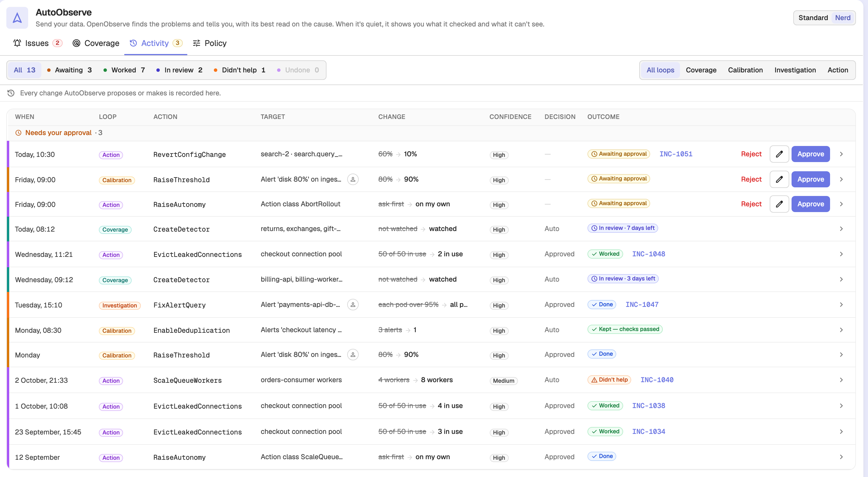
Task: Filter activity by In review status
Action: coord(179,70)
